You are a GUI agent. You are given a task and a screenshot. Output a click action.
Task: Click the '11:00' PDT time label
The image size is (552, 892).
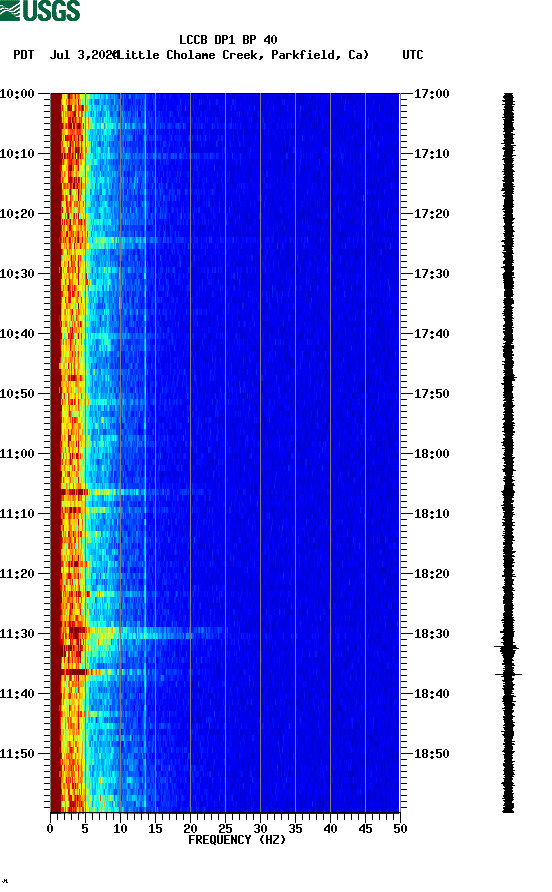17,454
